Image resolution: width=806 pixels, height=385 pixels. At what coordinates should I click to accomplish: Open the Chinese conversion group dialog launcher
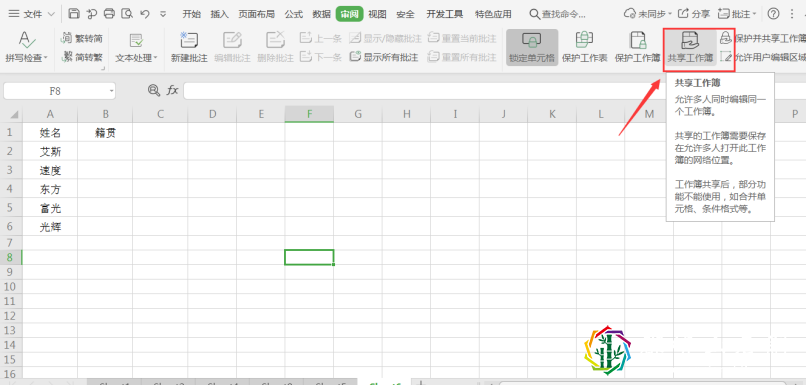pyautogui.click(x=102, y=68)
